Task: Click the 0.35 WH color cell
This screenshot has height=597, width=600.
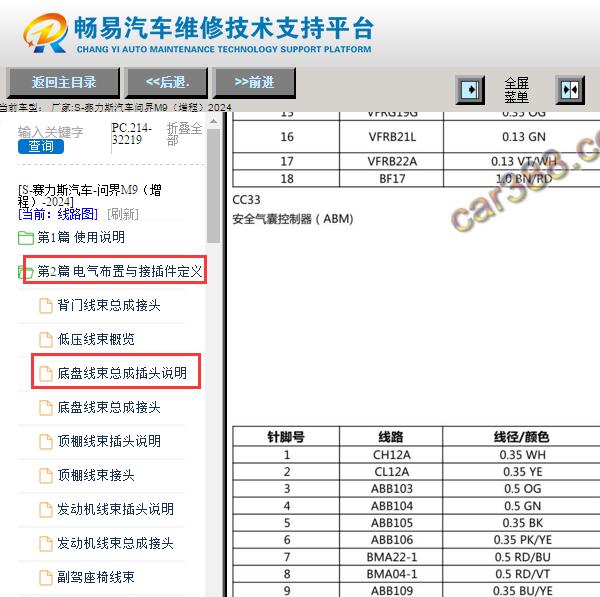Action: (x=522, y=455)
